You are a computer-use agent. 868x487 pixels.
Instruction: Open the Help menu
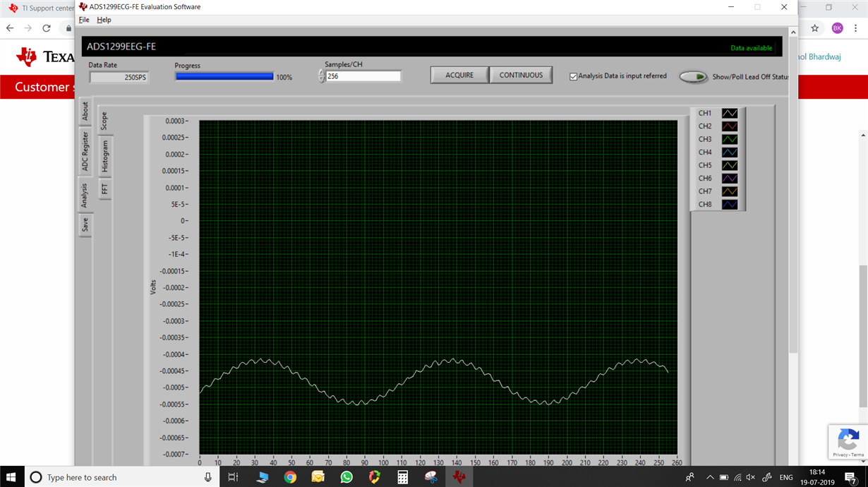click(x=104, y=20)
